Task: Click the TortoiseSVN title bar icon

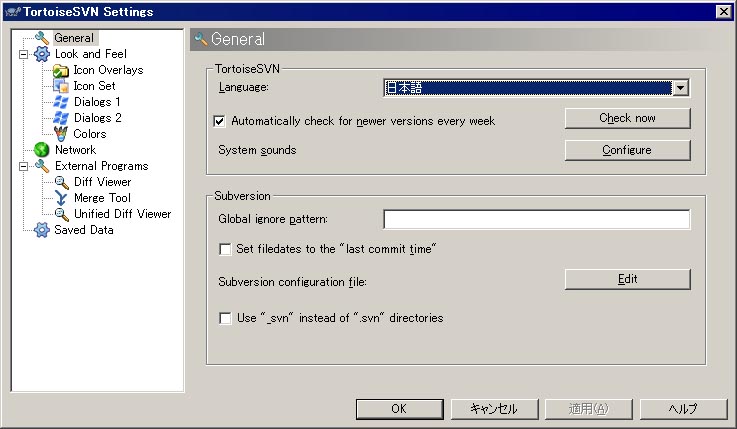Action: [x=13, y=12]
